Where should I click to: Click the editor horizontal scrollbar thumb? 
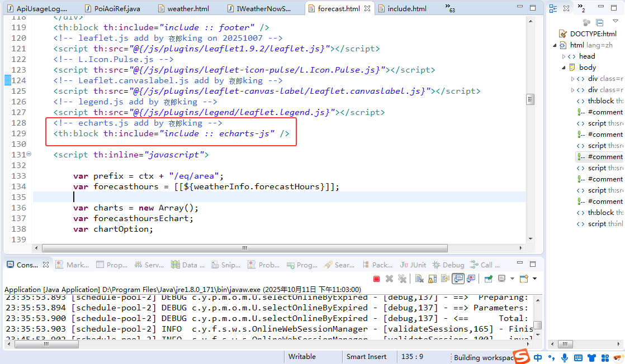pyautogui.click(x=245, y=248)
